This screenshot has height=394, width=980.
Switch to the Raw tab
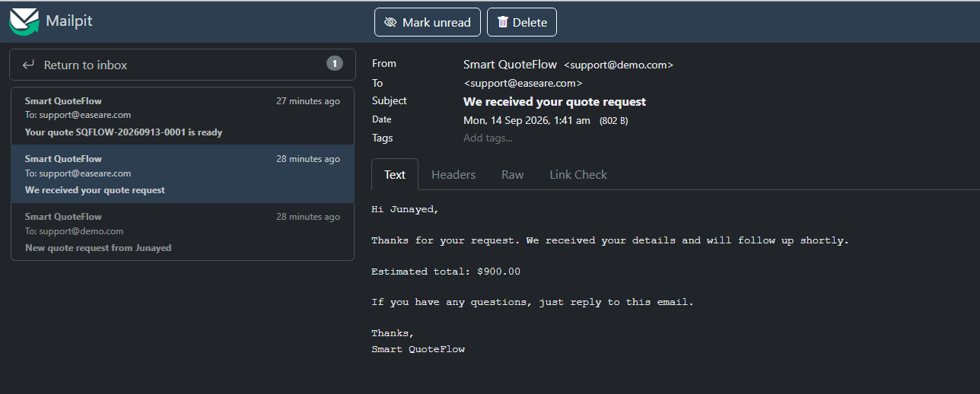click(513, 174)
